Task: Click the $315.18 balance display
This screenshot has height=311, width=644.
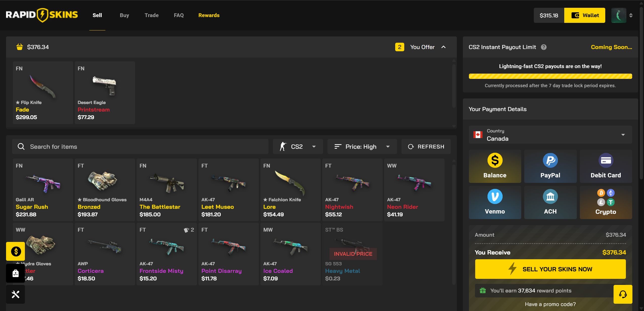Action: point(549,15)
